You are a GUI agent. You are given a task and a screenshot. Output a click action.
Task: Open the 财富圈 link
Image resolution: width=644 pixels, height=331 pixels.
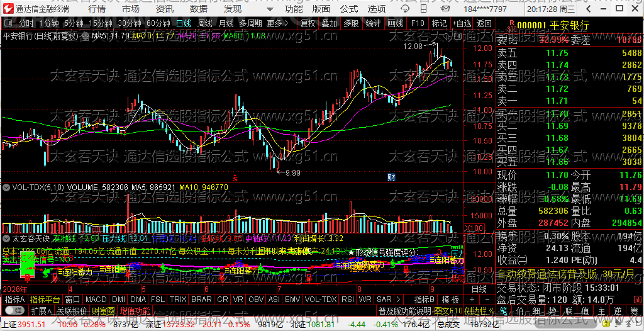103,310
